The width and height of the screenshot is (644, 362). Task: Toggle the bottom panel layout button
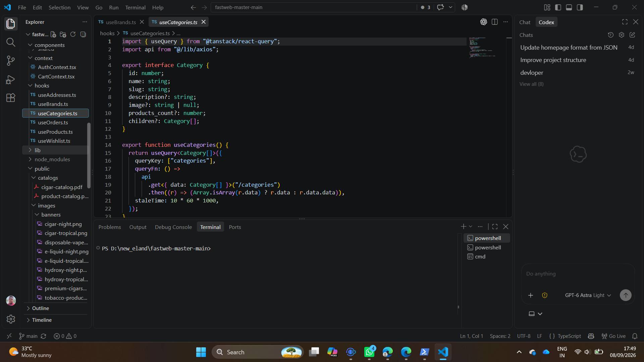point(569,7)
